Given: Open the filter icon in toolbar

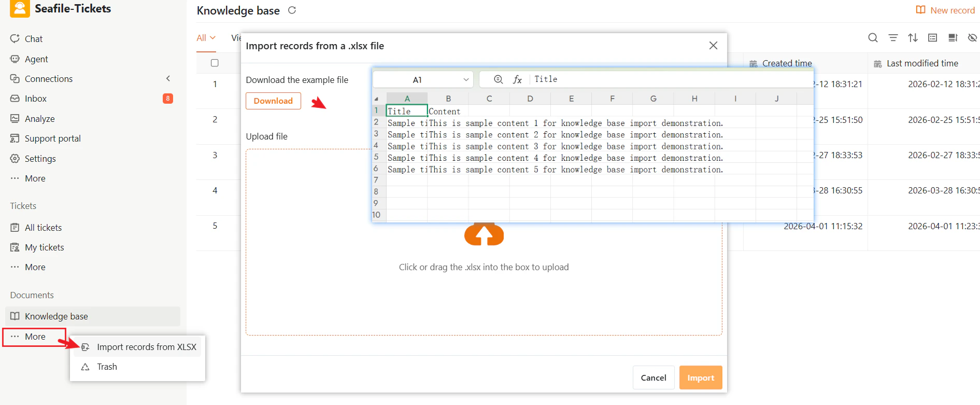Looking at the screenshot, I should pos(893,38).
